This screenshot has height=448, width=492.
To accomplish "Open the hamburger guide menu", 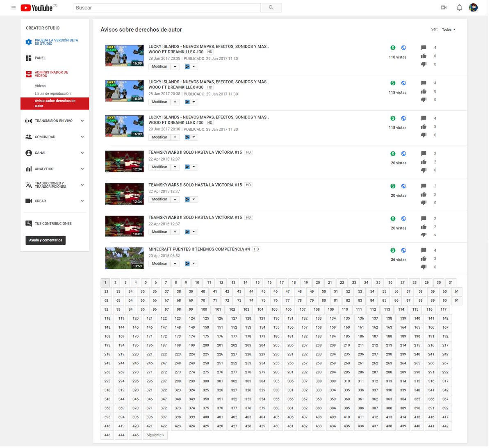I will 14,8.
